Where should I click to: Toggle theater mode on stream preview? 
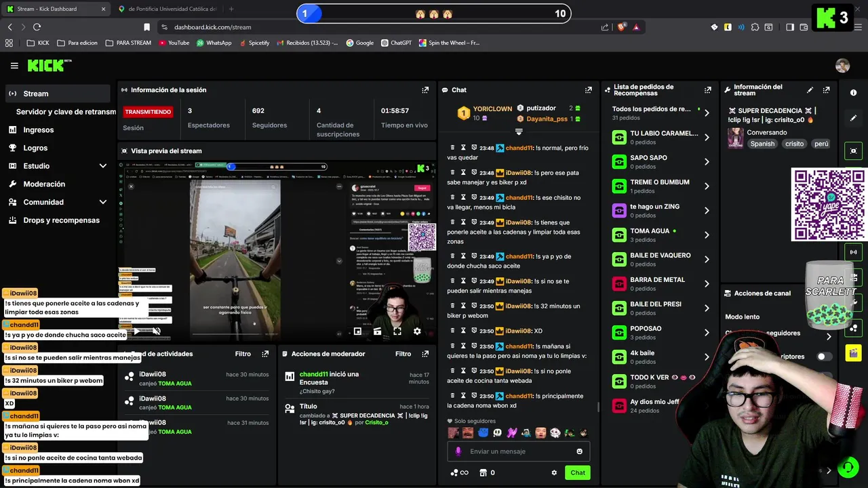coord(377,331)
